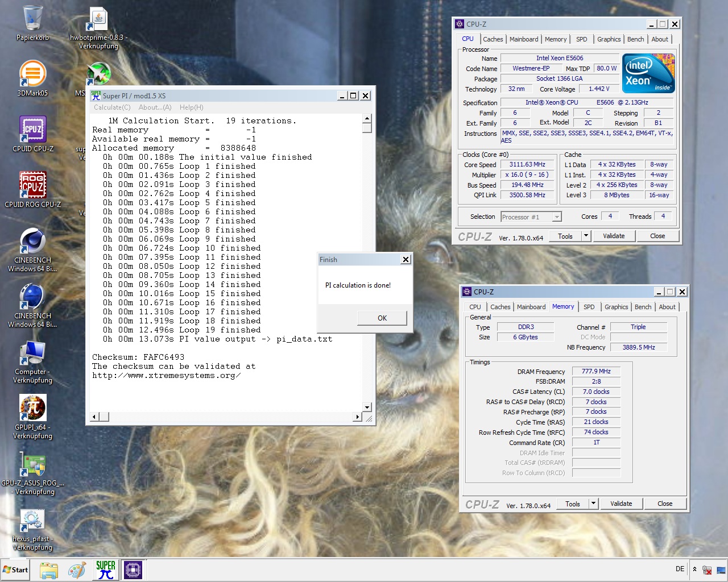Click the Name field Intel Xeon E5606

pyautogui.click(x=560, y=58)
